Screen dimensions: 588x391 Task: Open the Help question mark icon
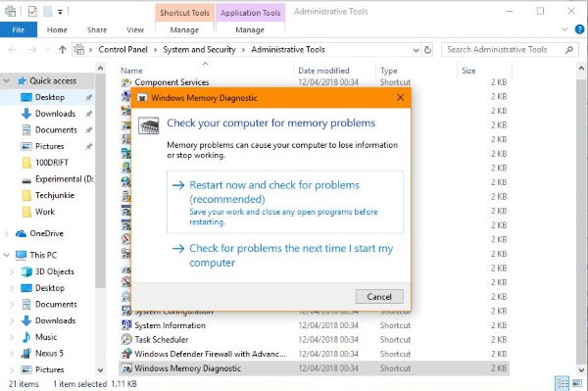pyautogui.click(x=580, y=29)
